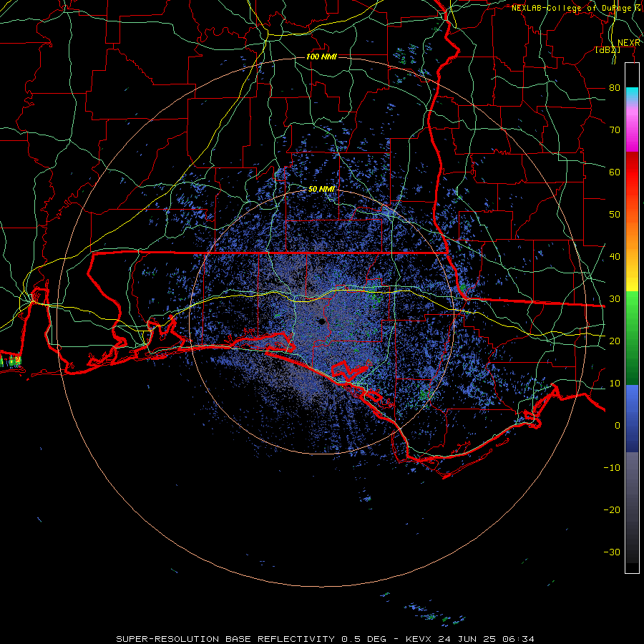The width and height of the screenshot is (644, 644).
Task: Click the KEVX station ID in the caption
Action: 419,639
